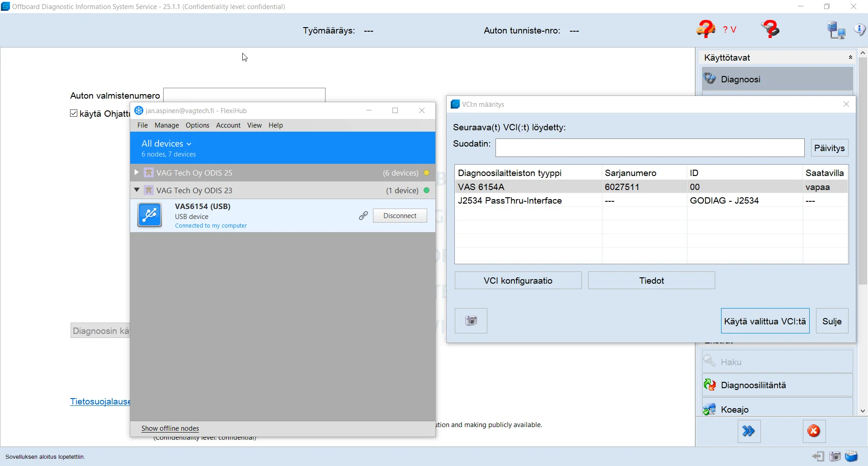This screenshot has width=868, height=466.
Task: Select the J2534 PassThru-Interface row
Action: point(651,200)
